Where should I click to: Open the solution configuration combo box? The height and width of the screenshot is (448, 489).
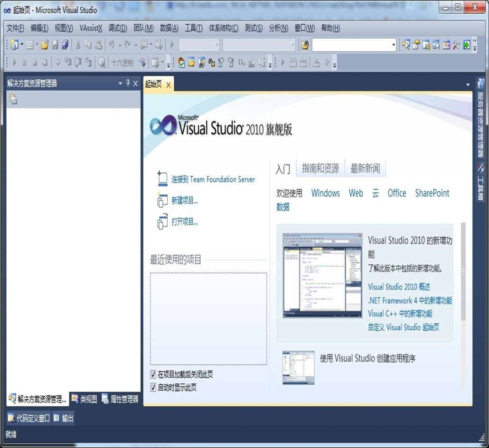coord(199,45)
